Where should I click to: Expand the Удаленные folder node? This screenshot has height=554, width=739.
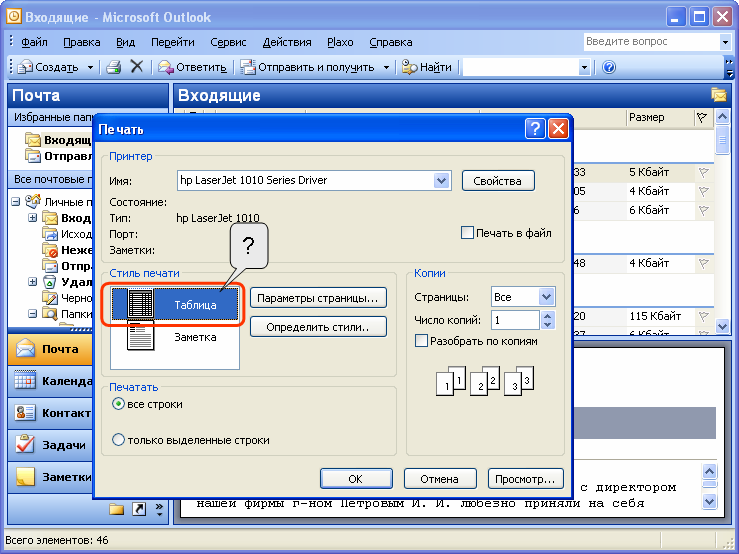point(32,282)
